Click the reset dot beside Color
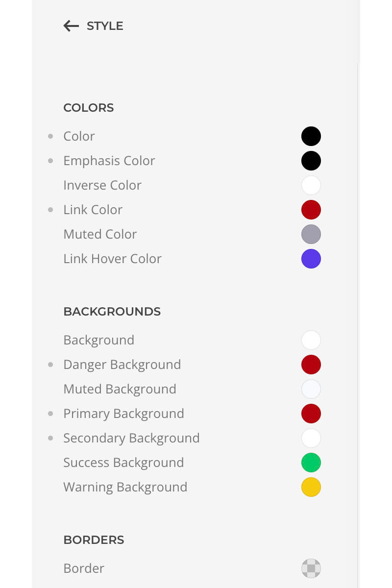The height and width of the screenshot is (588, 392). [50, 136]
